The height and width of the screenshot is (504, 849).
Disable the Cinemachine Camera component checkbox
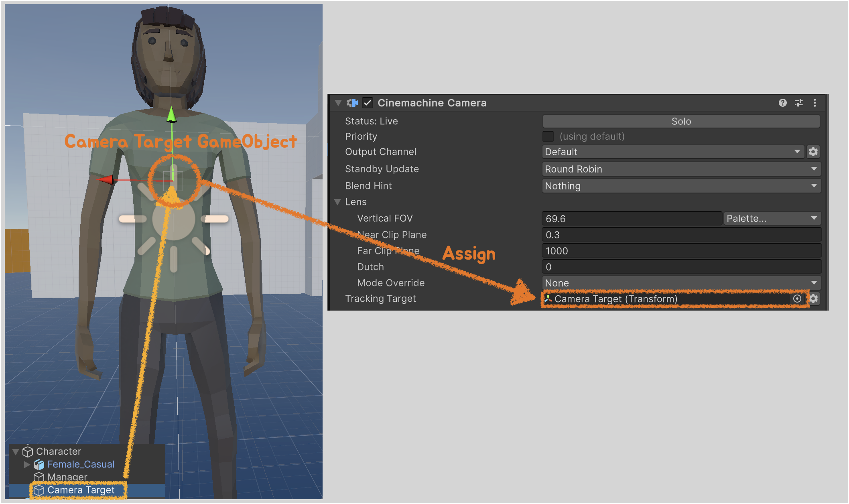368,103
